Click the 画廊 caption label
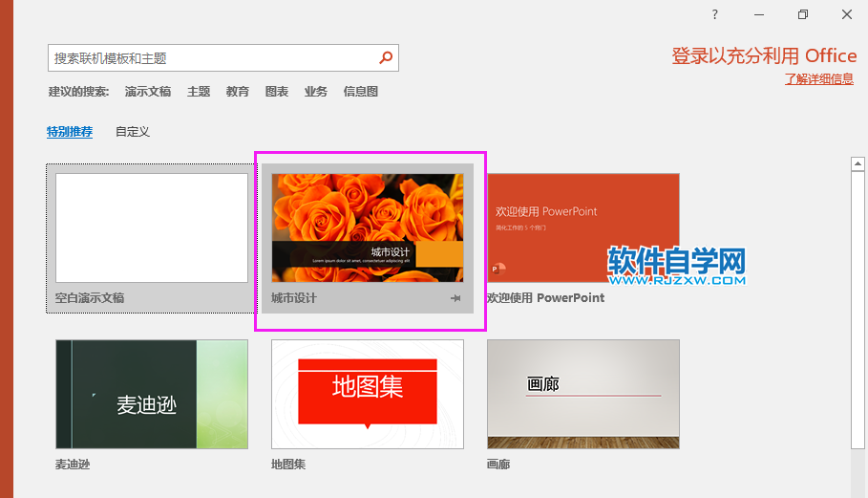868x498 pixels. tap(498, 465)
